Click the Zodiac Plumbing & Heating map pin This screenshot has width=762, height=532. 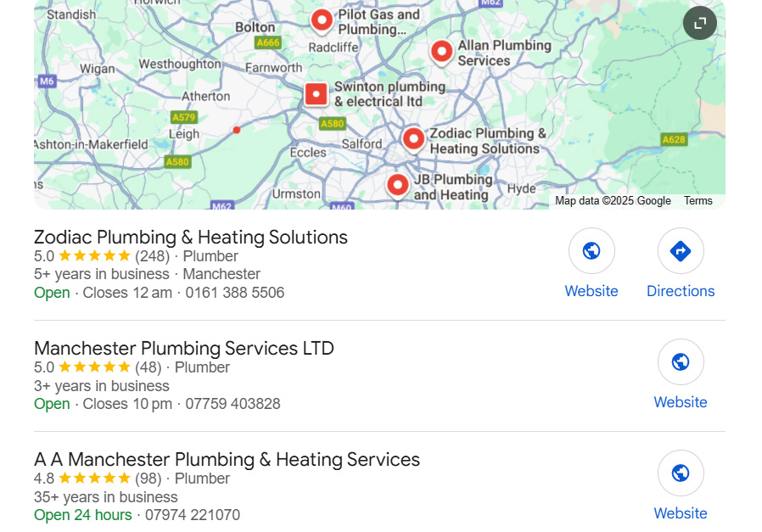tap(413, 138)
